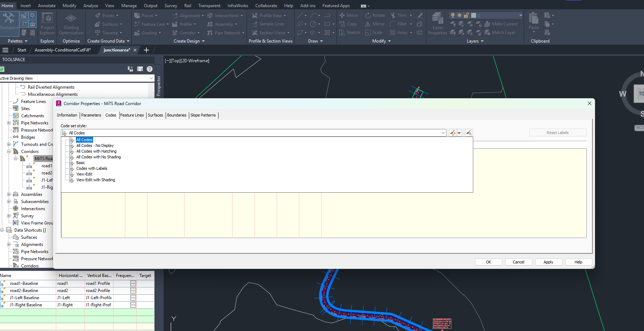Expand the Assemblies tree node
The image size is (644, 331).
[9, 194]
